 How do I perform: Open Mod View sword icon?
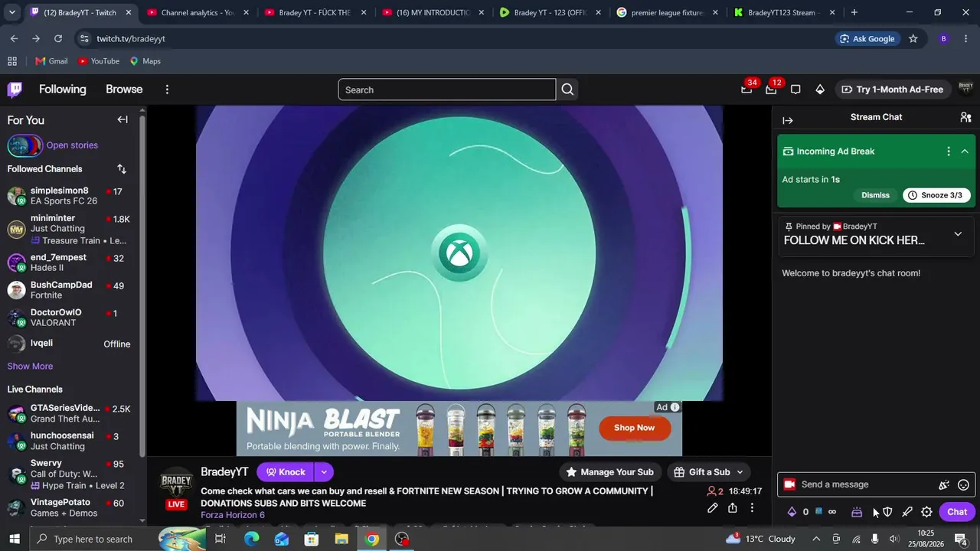coord(907,512)
